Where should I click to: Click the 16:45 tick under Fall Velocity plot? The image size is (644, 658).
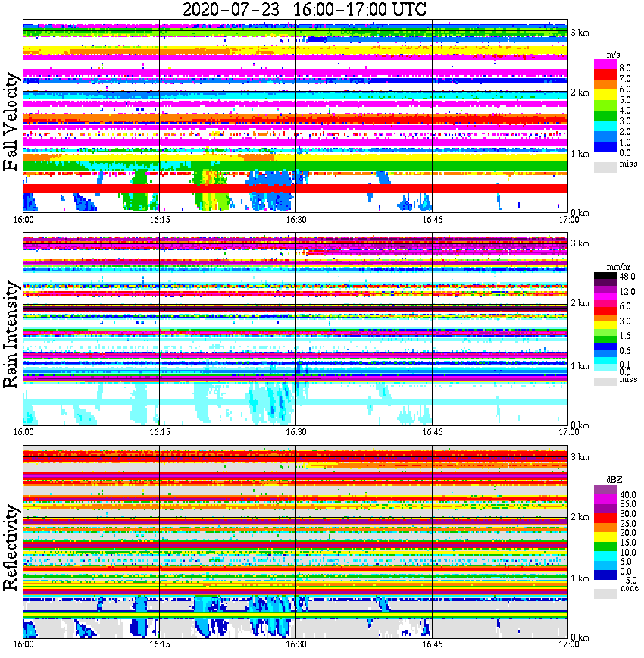(x=433, y=220)
